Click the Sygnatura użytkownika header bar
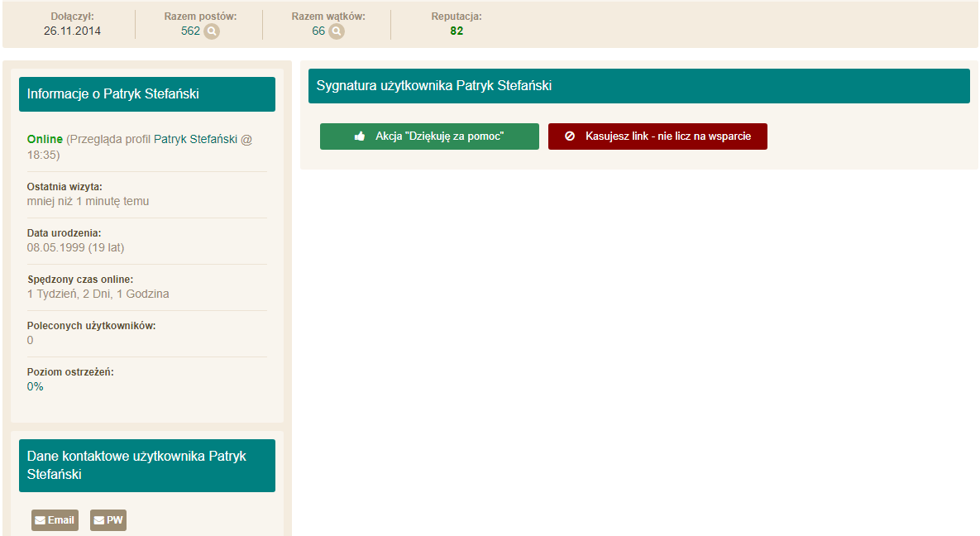This screenshot has height=536, width=980. tap(638, 86)
